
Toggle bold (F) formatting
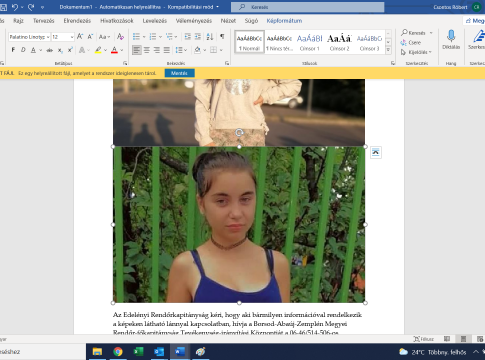(13, 50)
